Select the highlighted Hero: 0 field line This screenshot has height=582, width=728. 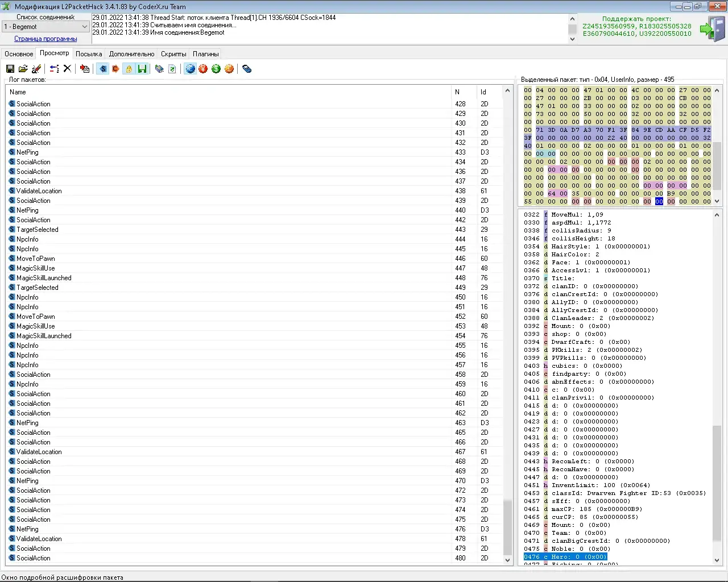tap(565, 557)
